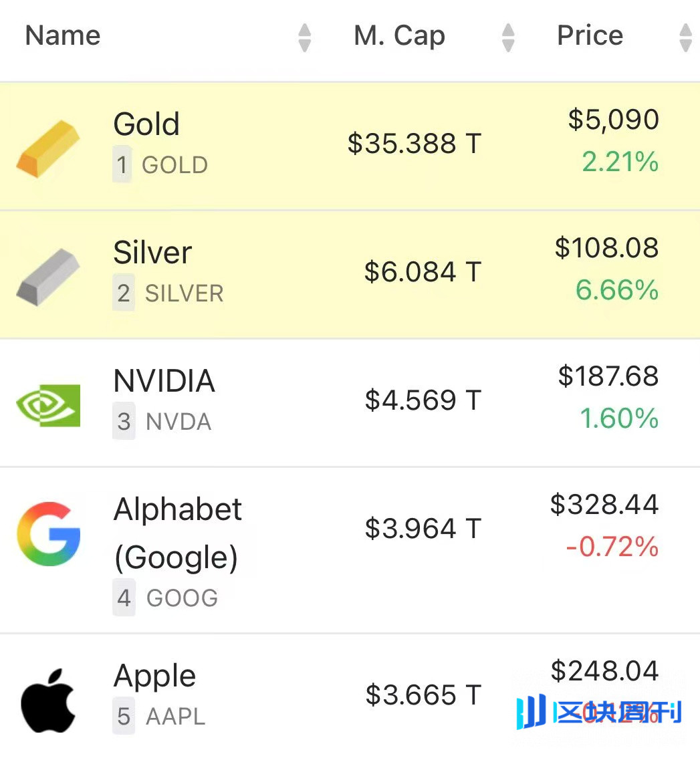Click the M. Cap column header

(399, 35)
